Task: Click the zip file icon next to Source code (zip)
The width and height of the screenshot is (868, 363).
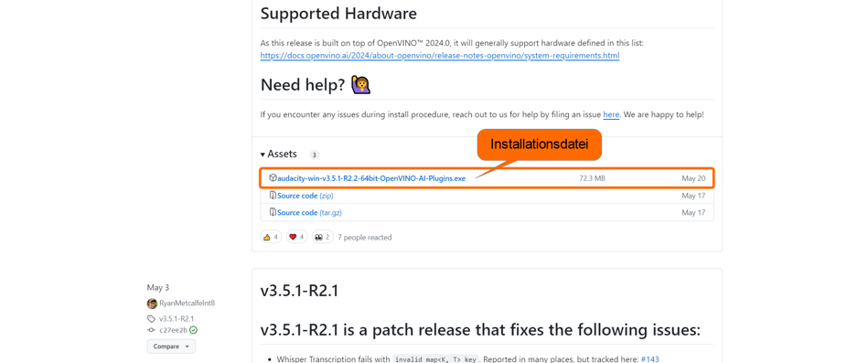Action: (x=273, y=196)
